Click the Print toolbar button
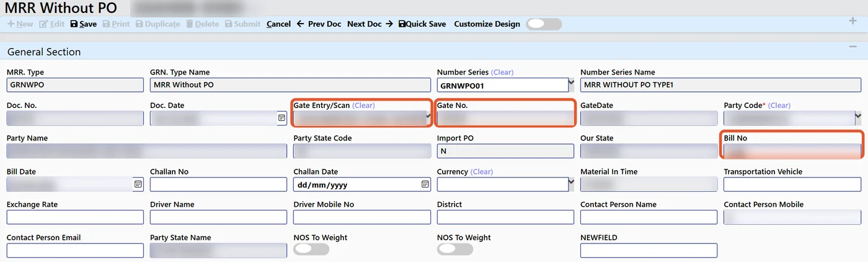 117,24
